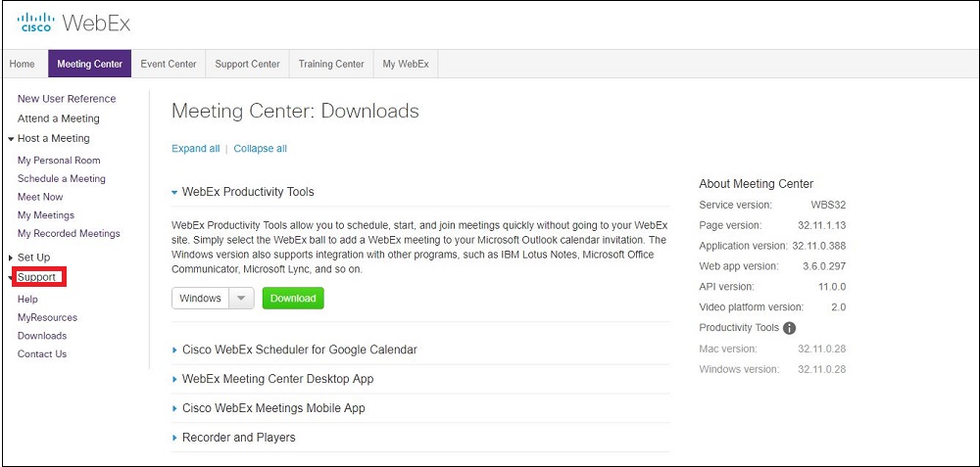
Task: Click the Productivity Tools info icon
Action: (789, 328)
